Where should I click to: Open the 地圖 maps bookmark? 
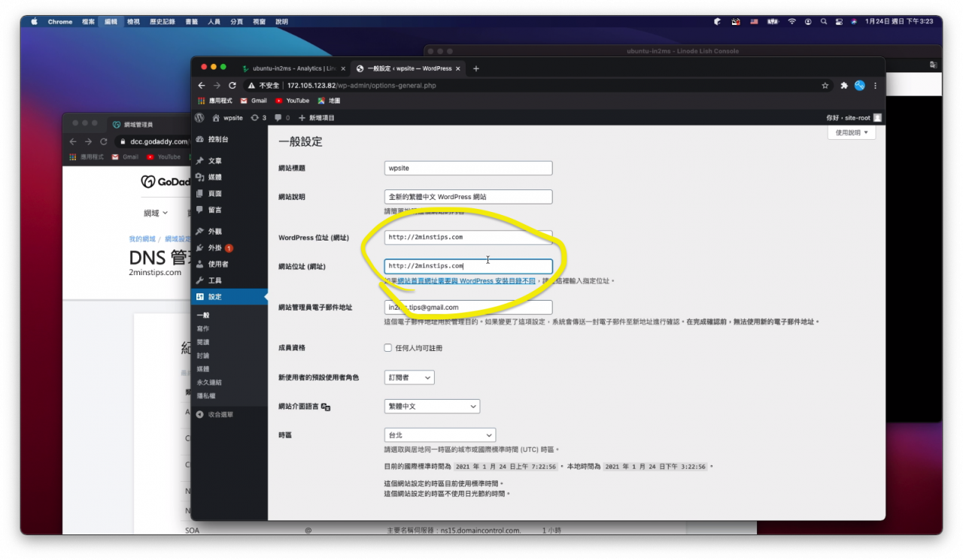coord(330,101)
